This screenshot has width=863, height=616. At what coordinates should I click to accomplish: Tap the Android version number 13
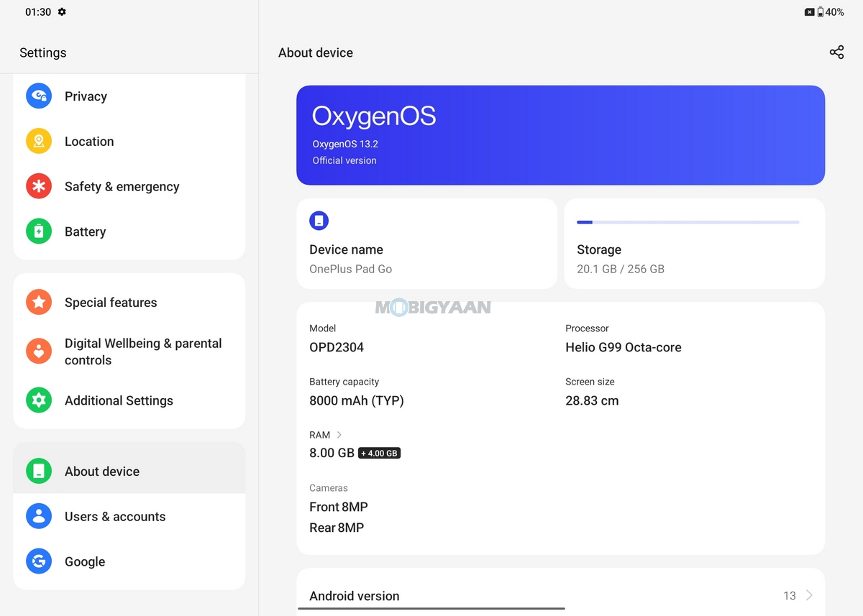tap(790, 595)
